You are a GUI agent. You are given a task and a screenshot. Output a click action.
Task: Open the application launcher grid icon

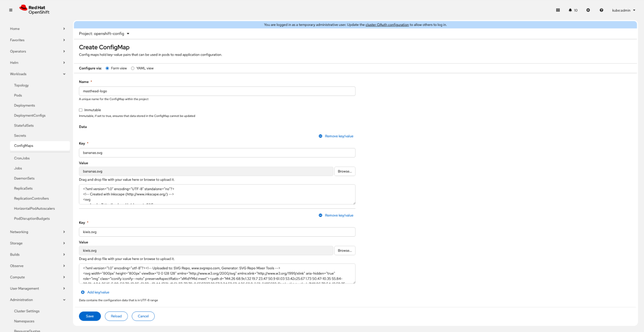click(x=558, y=10)
